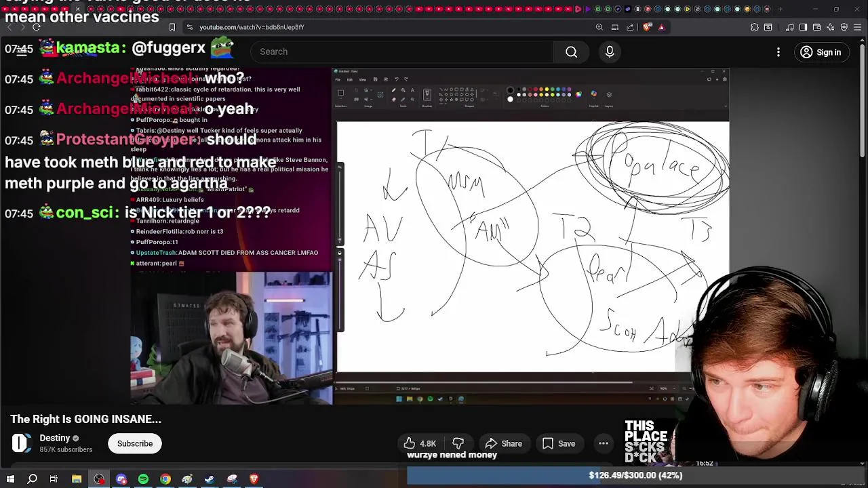Click the Redo arrow in Paint

click(x=406, y=79)
